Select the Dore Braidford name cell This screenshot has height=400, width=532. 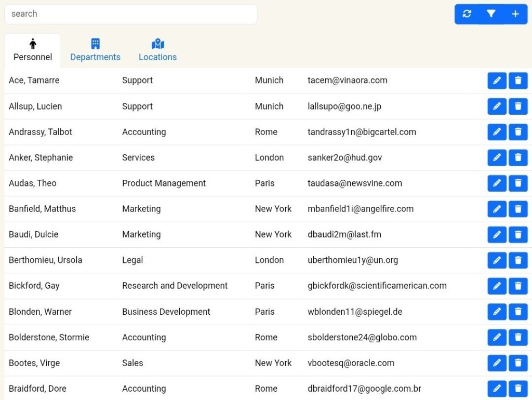pos(37,389)
